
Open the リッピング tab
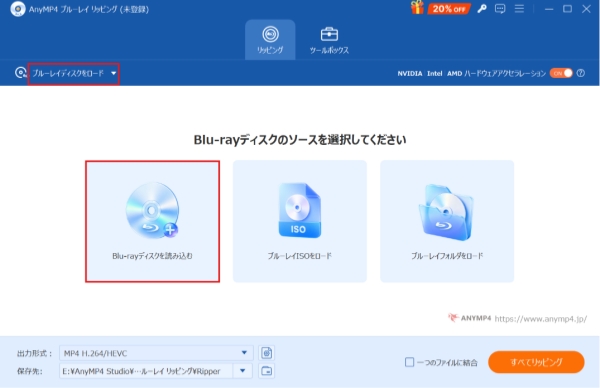[270, 40]
